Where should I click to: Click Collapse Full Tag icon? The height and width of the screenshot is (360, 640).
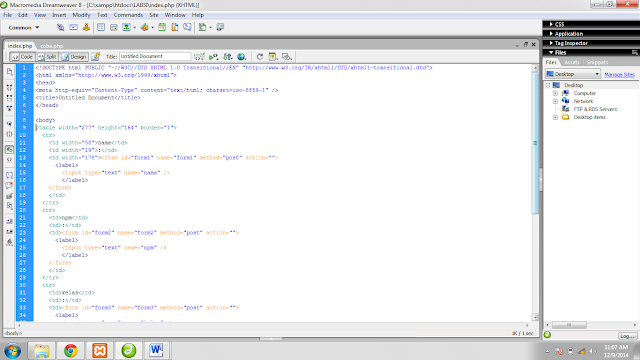click(9, 87)
